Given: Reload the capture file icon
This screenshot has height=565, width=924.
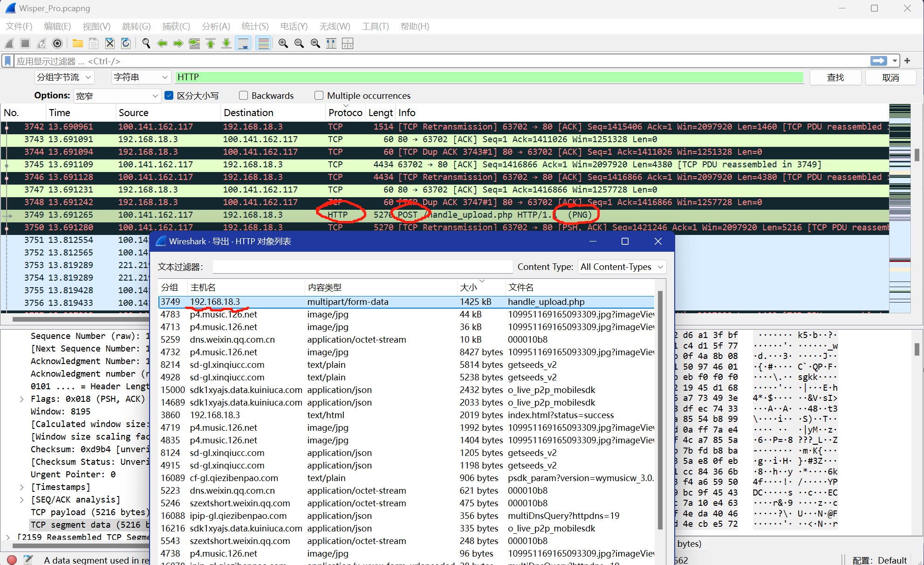Looking at the screenshot, I should [x=126, y=43].
